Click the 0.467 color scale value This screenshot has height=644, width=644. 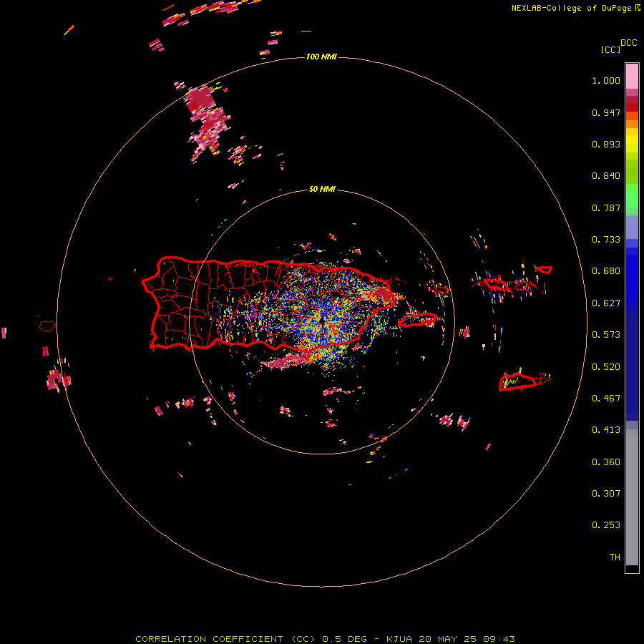pyautogui.click(x=606, y=399)
